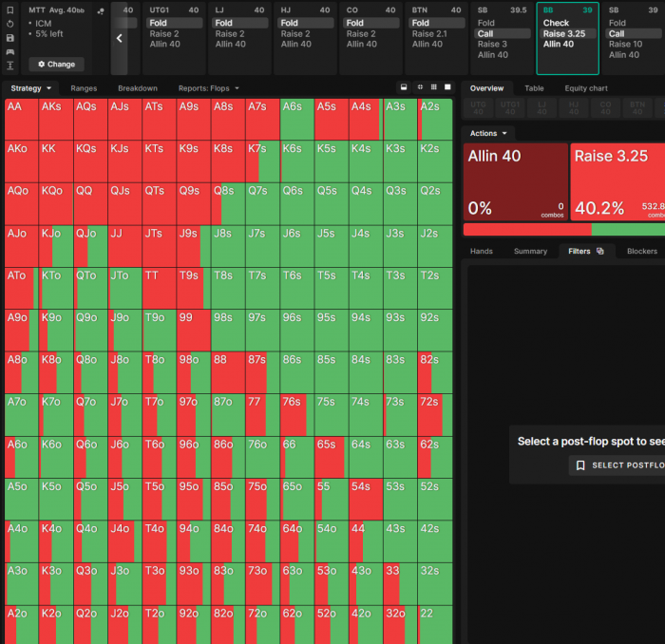Click the T9s hand cell
Screen dimensions: 665x644
click(194, 288)
